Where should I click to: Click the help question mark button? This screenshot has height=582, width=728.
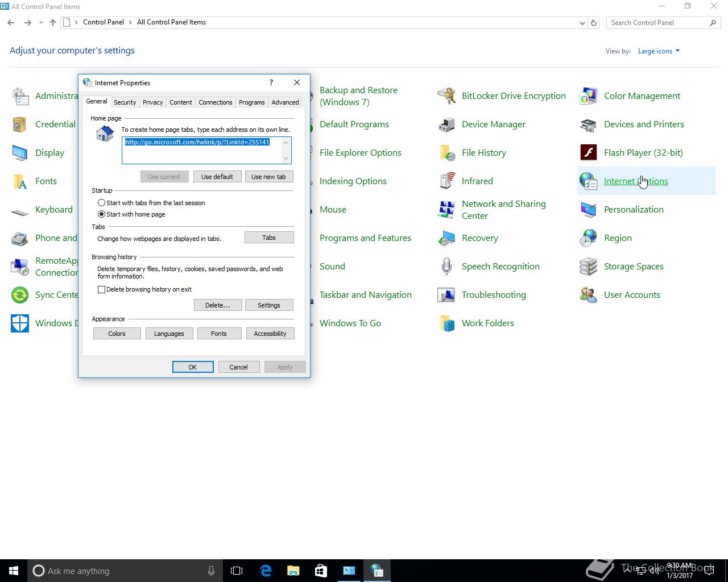coord(271,83)
